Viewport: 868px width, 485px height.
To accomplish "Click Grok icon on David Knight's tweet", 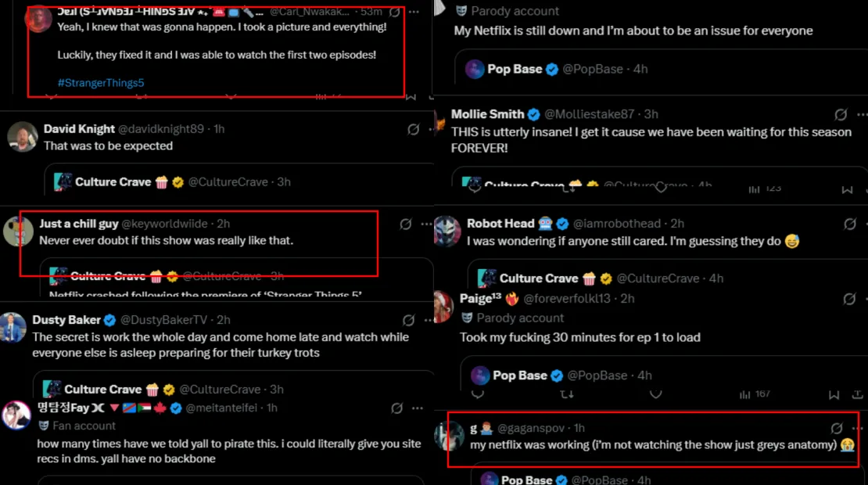I will tap(413, 129).
